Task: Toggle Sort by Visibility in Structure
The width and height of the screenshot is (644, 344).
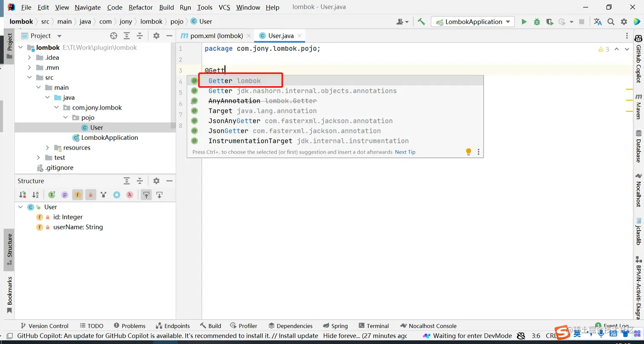Action: click(23, 195)
